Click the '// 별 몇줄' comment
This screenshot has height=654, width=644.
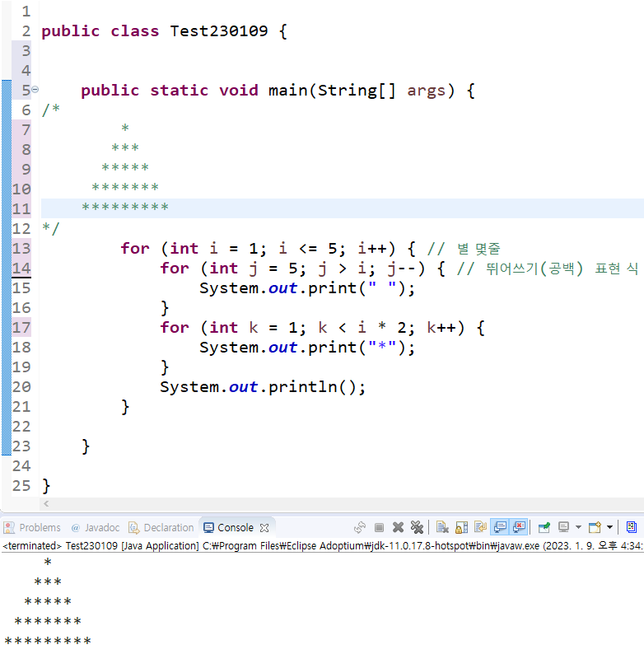(464, 249)
